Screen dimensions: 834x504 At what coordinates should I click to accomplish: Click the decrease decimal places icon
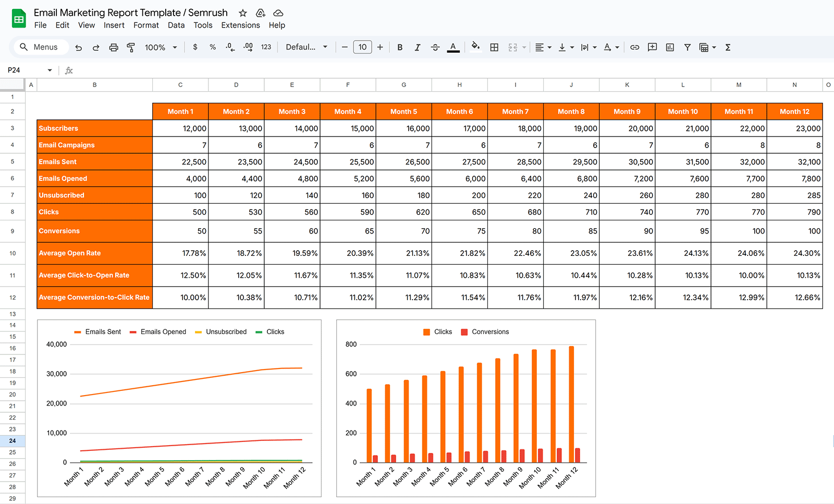point(229,47)
